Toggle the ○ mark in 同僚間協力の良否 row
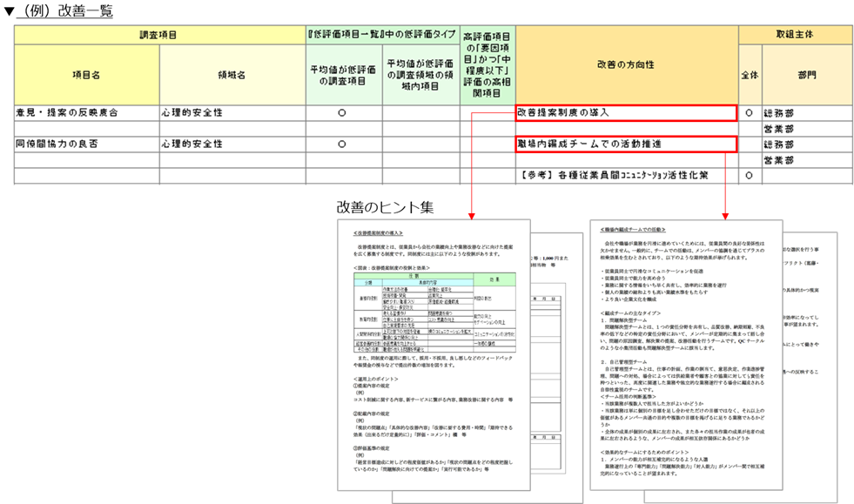The width and height of the screenshot is (854, 504). coord(342,144)
